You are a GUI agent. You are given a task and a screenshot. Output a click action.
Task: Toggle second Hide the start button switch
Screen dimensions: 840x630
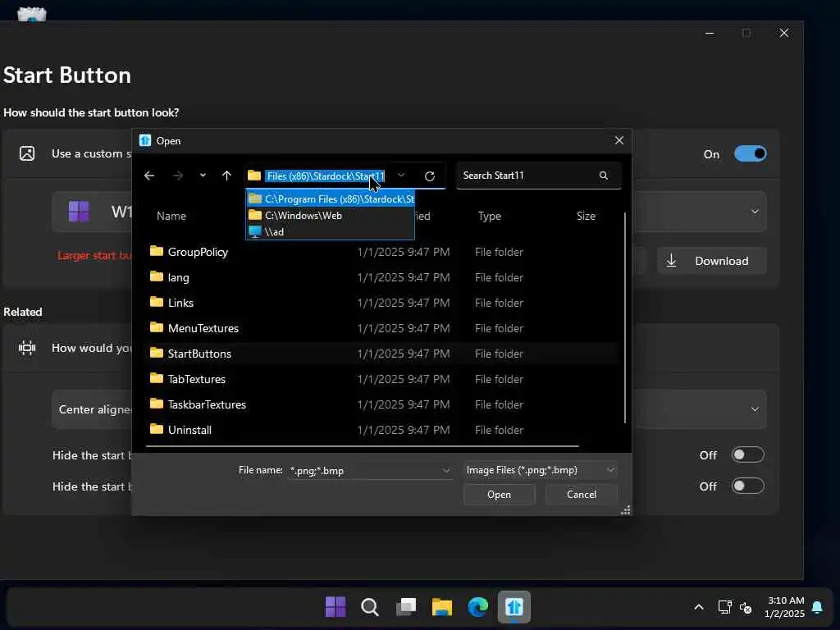747,486
